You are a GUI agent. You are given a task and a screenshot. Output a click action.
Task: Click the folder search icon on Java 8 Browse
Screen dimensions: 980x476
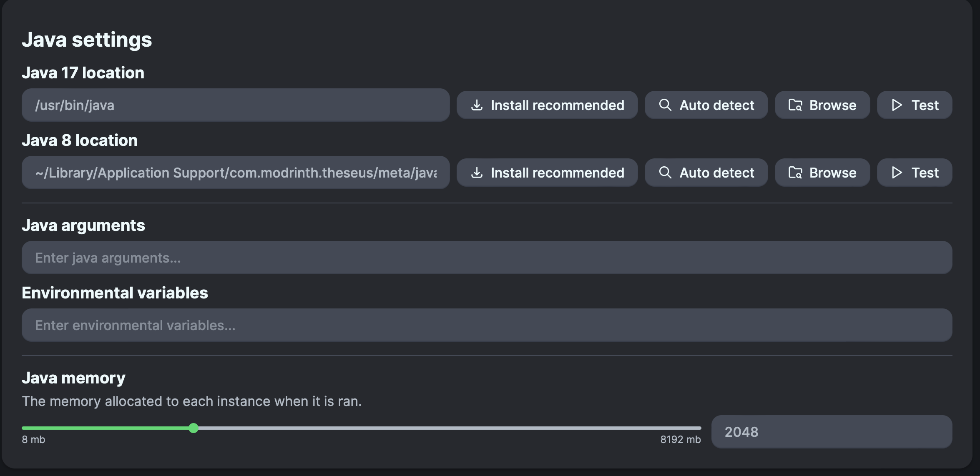[797, 173]
